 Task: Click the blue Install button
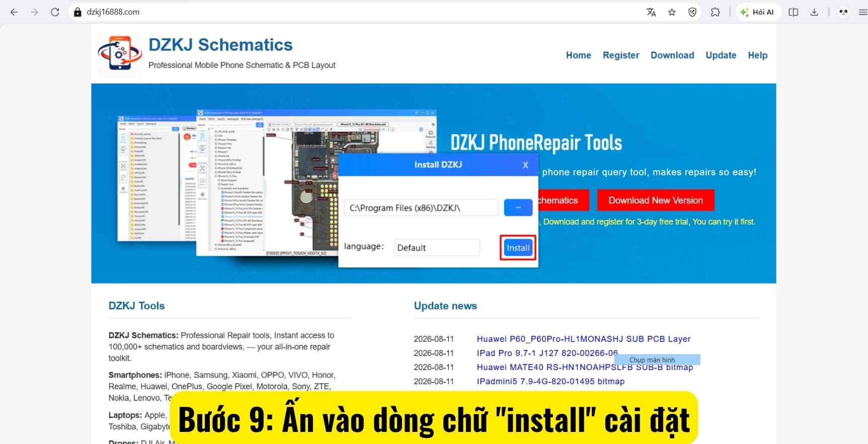coord(518,247)
